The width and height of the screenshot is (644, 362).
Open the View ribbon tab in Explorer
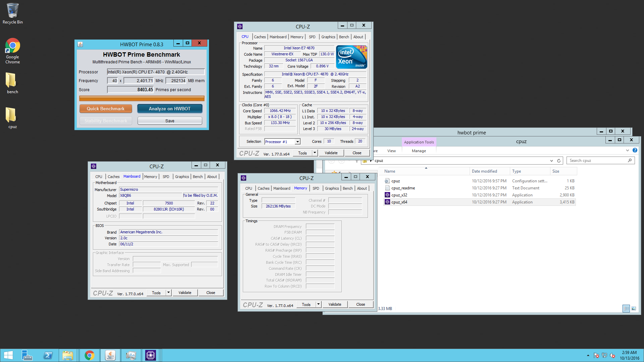[391, 151]
